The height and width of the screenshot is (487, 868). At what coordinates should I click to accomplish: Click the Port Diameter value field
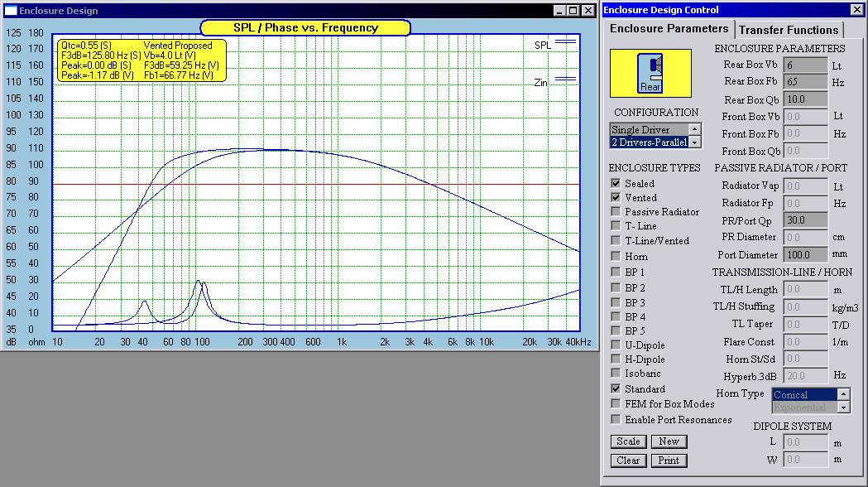(x=804, y=255)
